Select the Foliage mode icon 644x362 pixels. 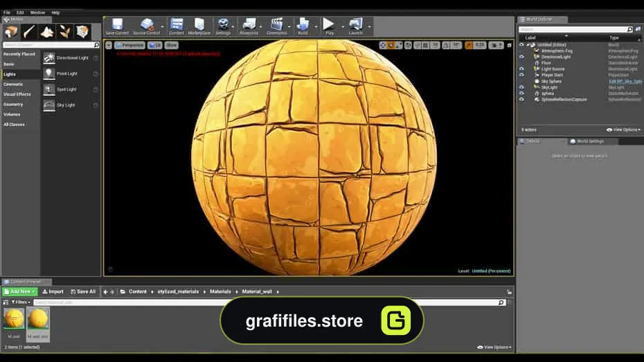(x=64, y=32)
